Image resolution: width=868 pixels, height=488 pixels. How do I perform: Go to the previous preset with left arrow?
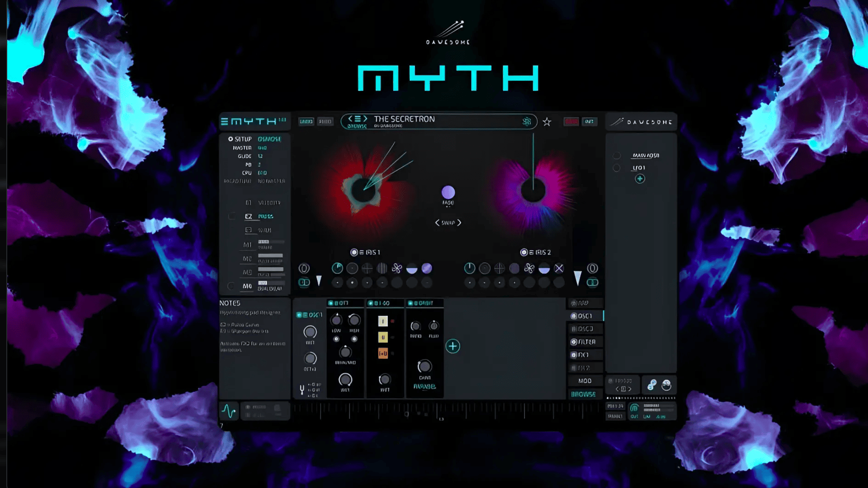(350, 119)
